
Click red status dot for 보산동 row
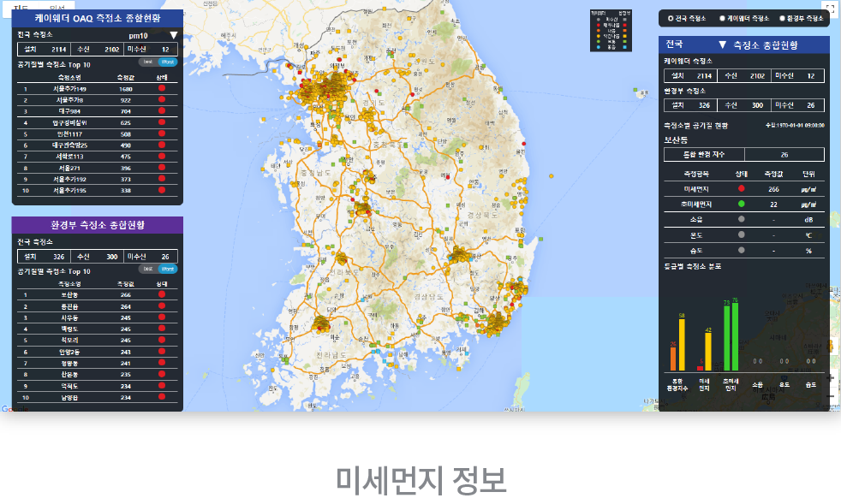[161, 294]
